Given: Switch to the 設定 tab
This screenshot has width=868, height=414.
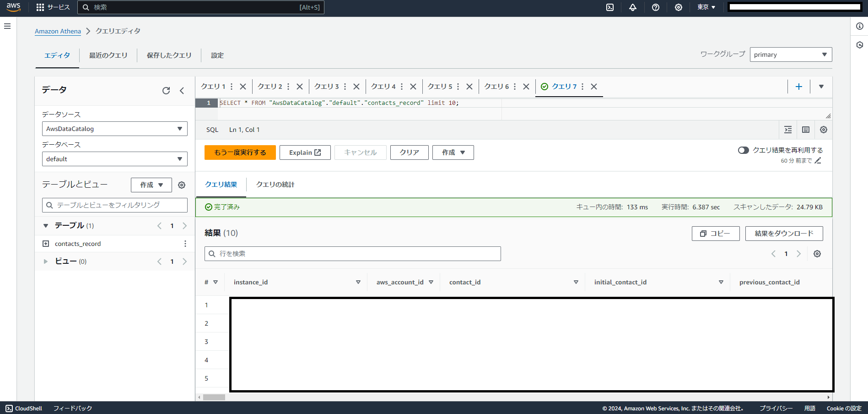Looking at the screenshot, I should 217,55.
